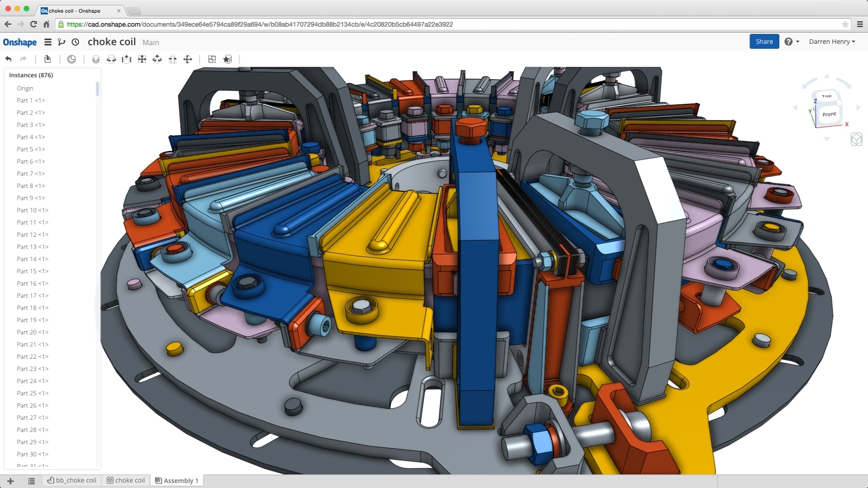The height and width of the screenshot is (488, 868).
Task: Add a new tab with the plus icon
Action: pyautogui.click(x=10, y=481)
